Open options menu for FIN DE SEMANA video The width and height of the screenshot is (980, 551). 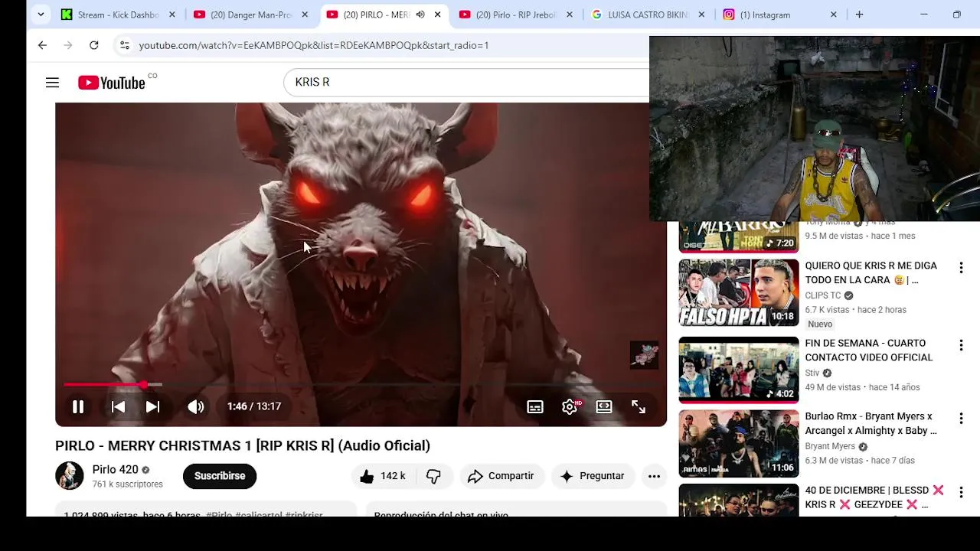(x=961, y=345)
